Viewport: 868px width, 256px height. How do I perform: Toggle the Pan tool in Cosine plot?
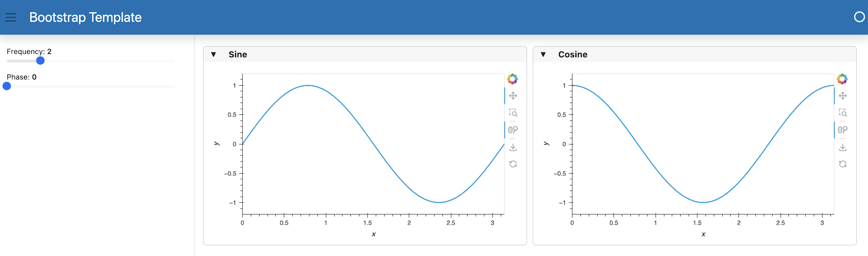tap(842, 96)
